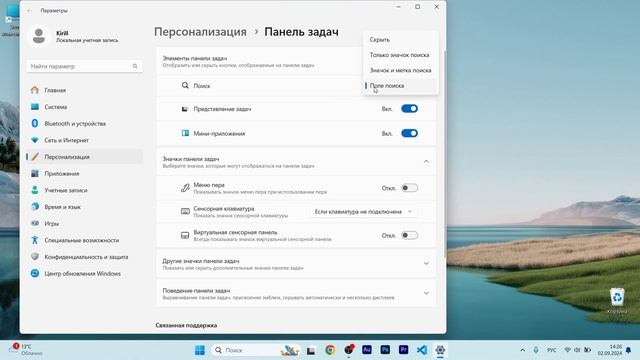
Task: Open Bluetooth и устройства settings
Action: pos(84,124)
